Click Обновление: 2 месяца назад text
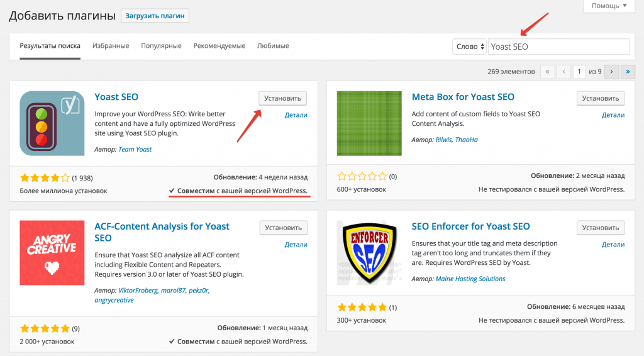This screenshot has width=644, height=356. 578,175
